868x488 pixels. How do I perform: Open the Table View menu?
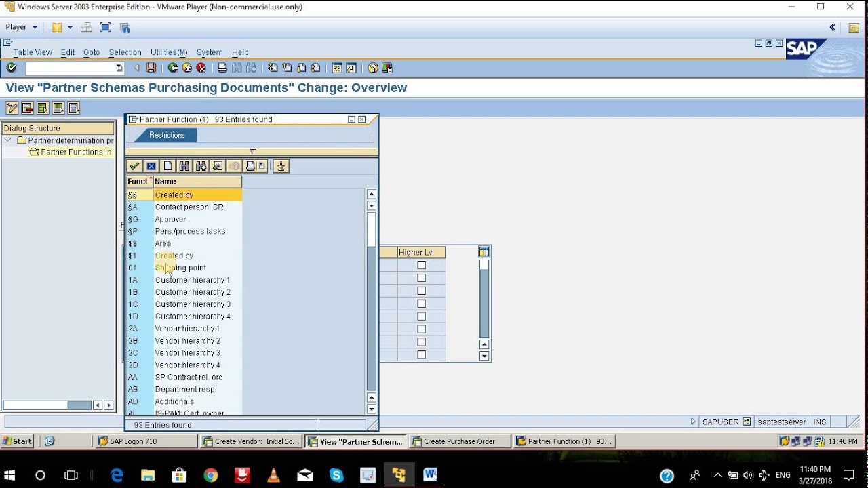(x=33, y=52)
